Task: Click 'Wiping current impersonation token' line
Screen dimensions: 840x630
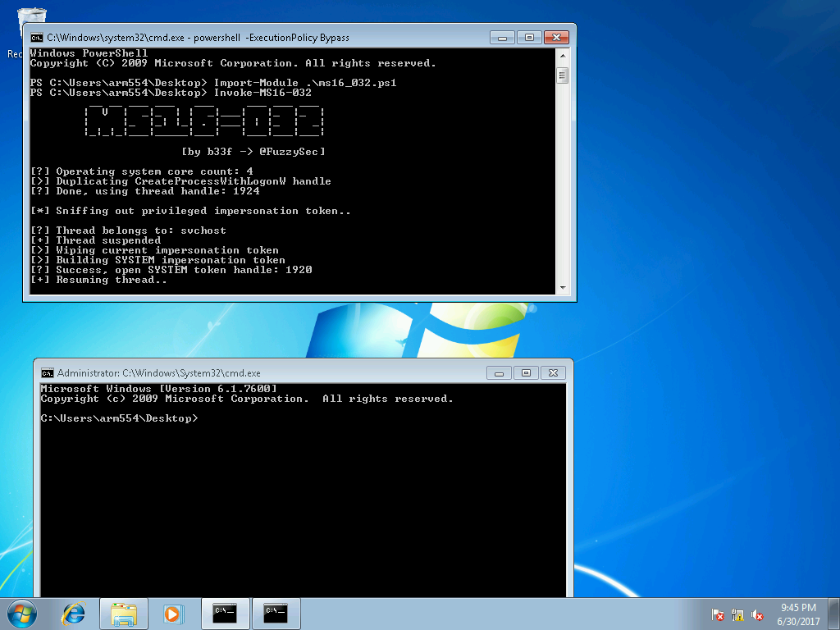Action: (155, 250)
